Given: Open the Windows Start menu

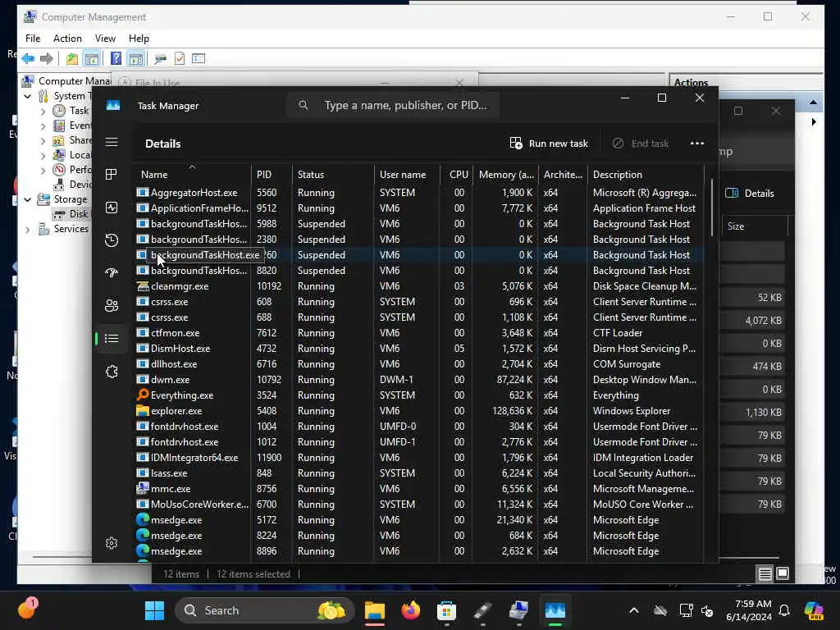Looking at the screenshot, I should (x=155, y=610).
